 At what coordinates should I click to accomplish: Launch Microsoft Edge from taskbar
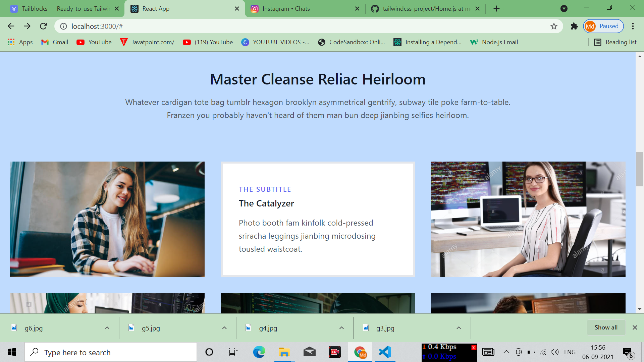pyautogui.click(x=259, y=352)
